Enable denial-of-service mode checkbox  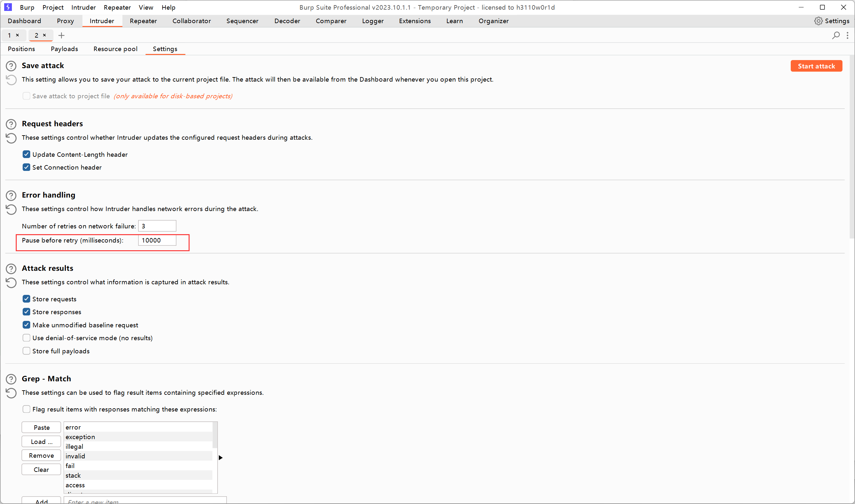(x=26, y=338)
